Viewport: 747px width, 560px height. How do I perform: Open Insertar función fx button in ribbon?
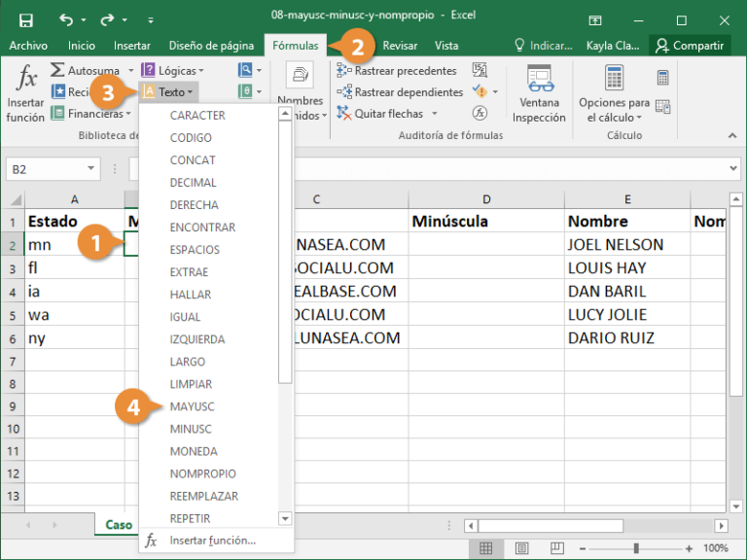[x=25, y=92]
